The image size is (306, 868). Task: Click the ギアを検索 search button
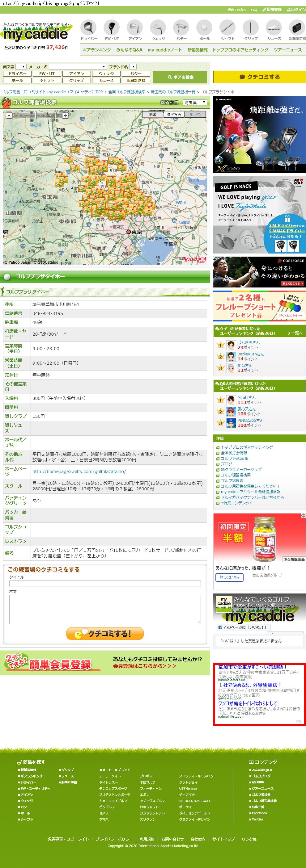[x=180, y=77]
